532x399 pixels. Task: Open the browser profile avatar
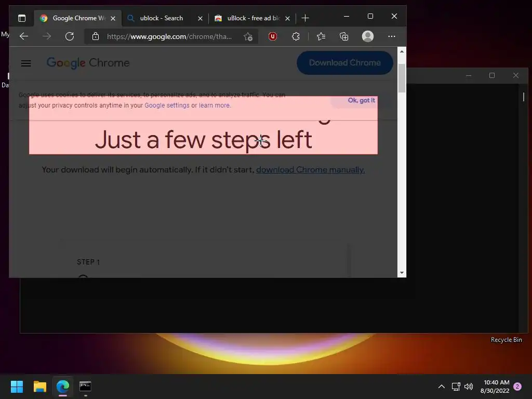(368, 36)
